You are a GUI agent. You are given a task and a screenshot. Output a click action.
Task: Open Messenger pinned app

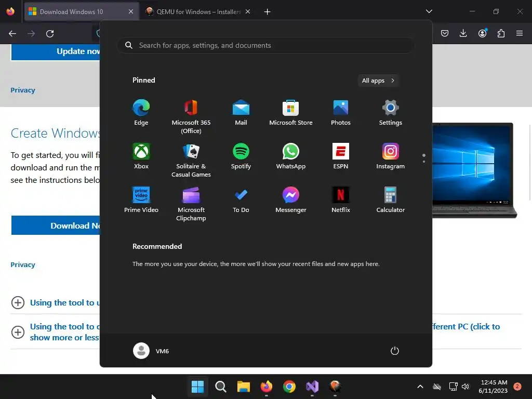[291, 200]
